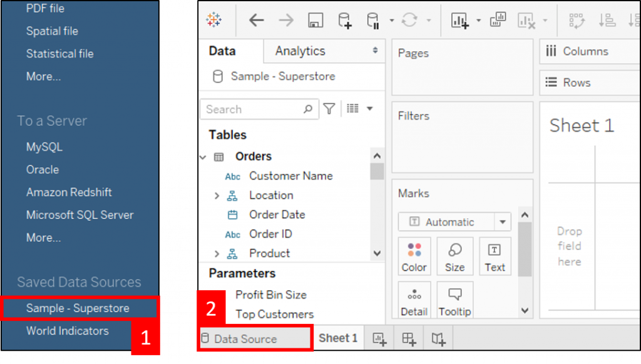641x364 pixels.
Task: Switch to the Analytics pane tab
Action: pos(300,51)
